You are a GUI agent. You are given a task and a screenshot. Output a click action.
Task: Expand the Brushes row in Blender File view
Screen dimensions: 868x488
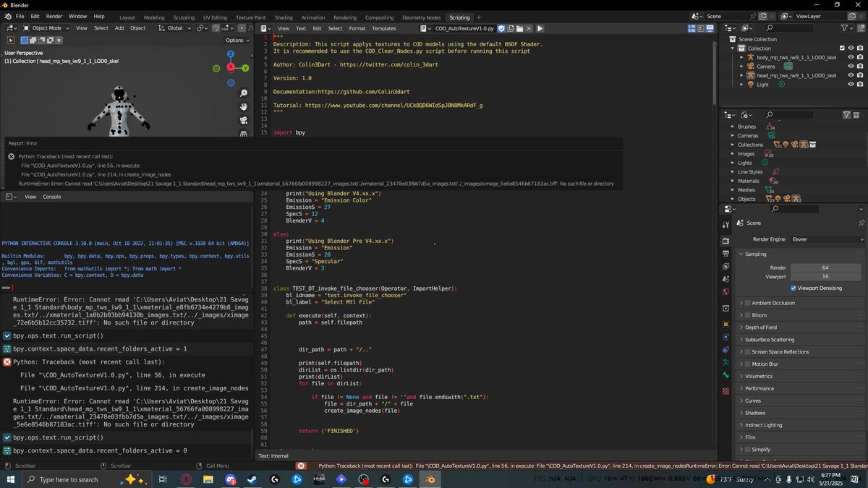tap(732, 127)
